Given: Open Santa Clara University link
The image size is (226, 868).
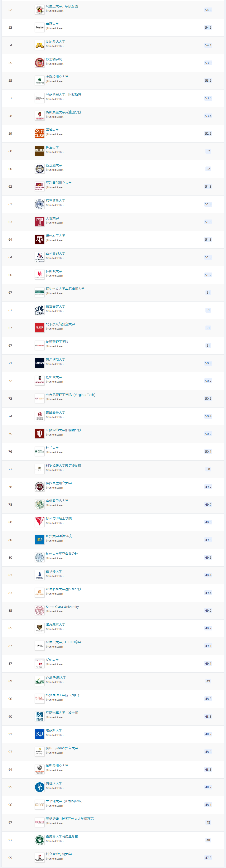Looking at the screenshot, I should tap(62, 607).
